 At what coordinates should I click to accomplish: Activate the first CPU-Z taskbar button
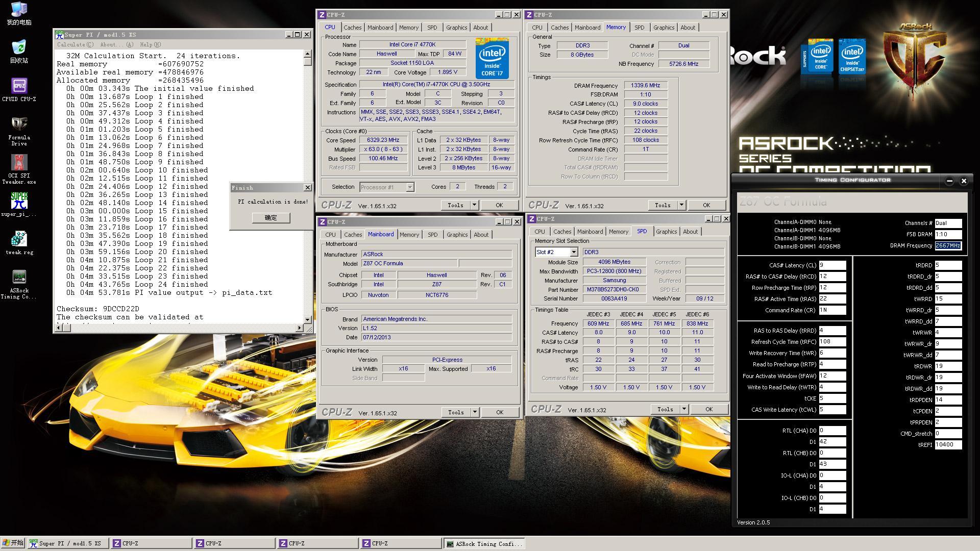(x=151, y=543)
